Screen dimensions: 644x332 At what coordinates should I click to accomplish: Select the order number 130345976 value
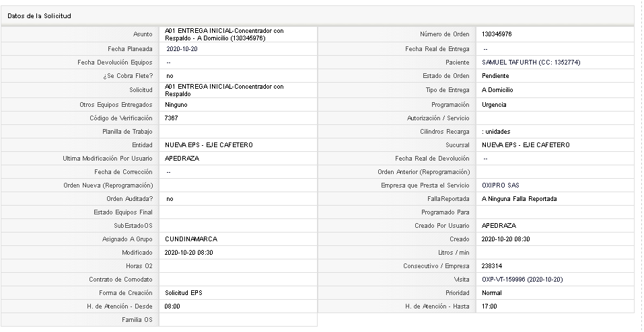pos(497,34)
